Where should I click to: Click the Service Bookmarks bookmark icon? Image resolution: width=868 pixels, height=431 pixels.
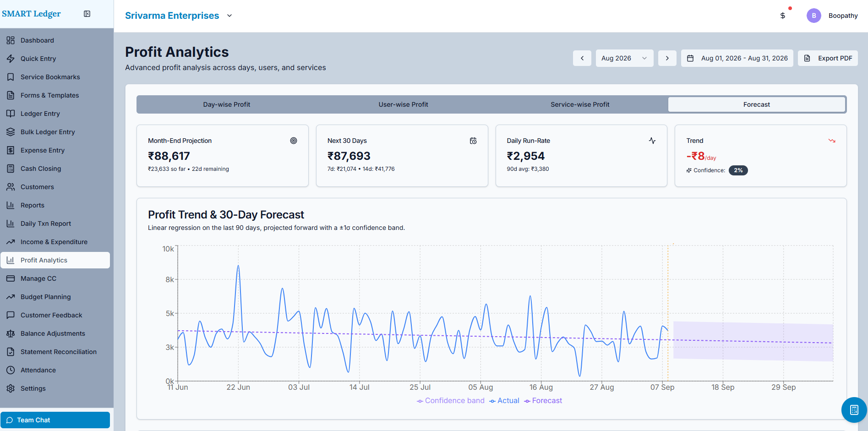[x=11, y=77]
